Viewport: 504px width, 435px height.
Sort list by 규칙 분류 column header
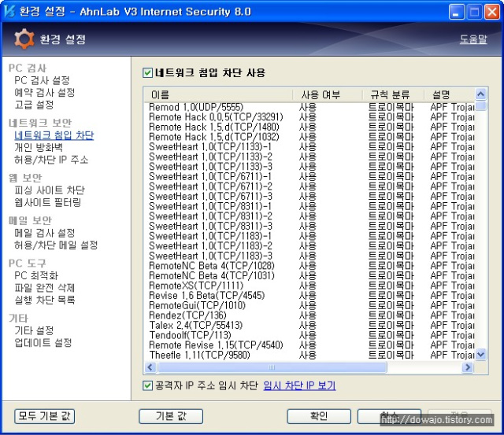(x=394, y=94)
